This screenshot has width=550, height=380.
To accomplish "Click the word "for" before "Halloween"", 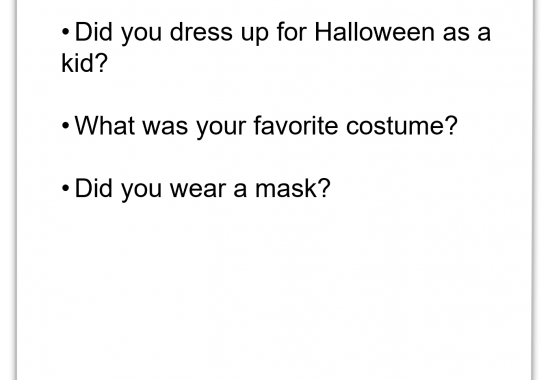I will click(291, 32).
